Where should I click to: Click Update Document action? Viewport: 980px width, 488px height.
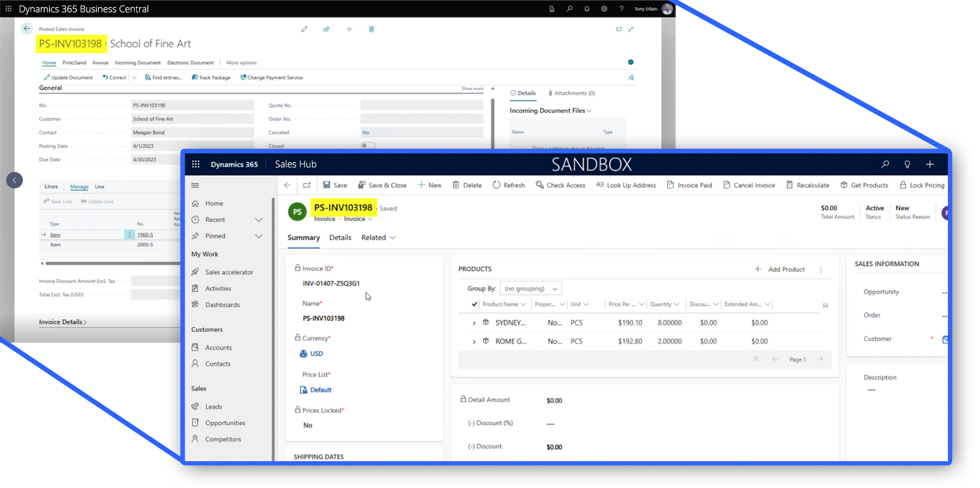tap(68, 77)
